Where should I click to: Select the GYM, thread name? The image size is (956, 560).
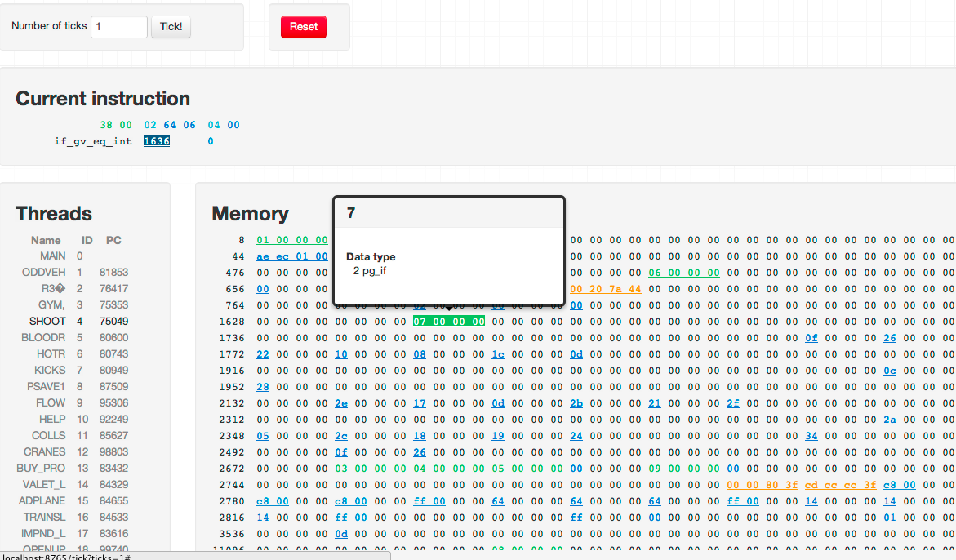click(x=51, y=304)
